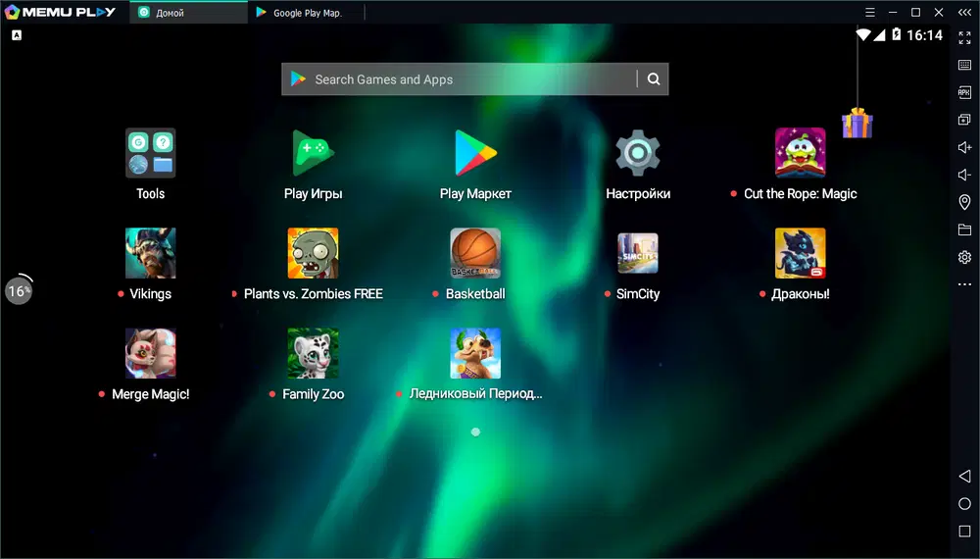Launch the Драконы! game
This screenshot has height=559, width=980.
(x=800, y=253)
